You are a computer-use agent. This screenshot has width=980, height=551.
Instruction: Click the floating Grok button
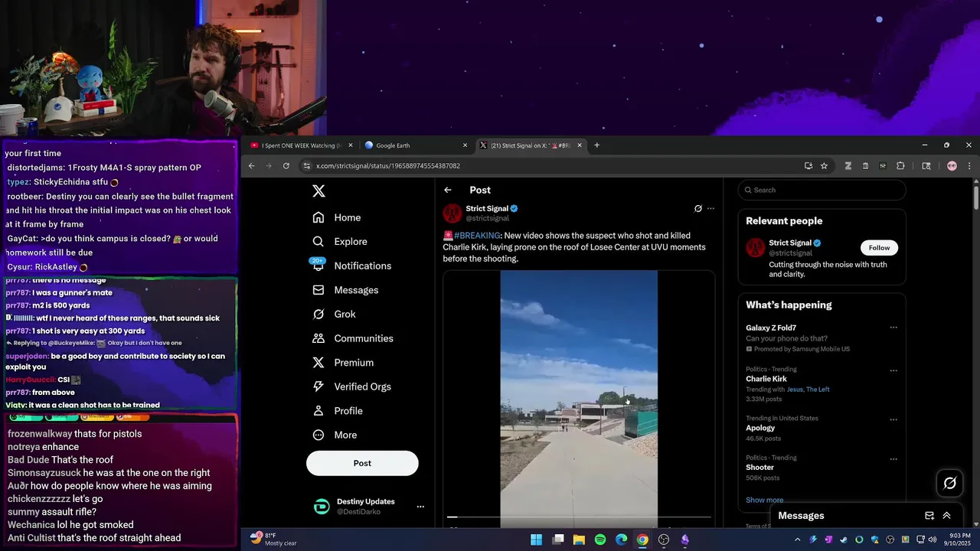(x=950, y=483)
